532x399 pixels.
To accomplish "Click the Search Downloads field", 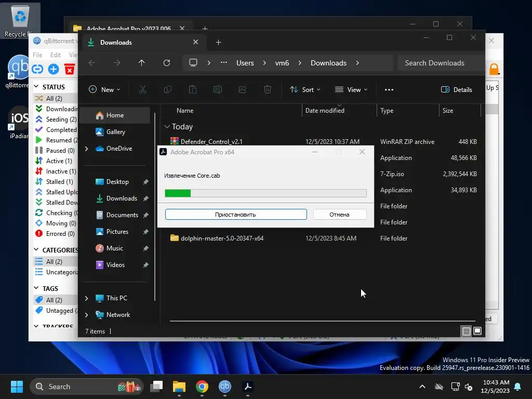I will (441, 63).
